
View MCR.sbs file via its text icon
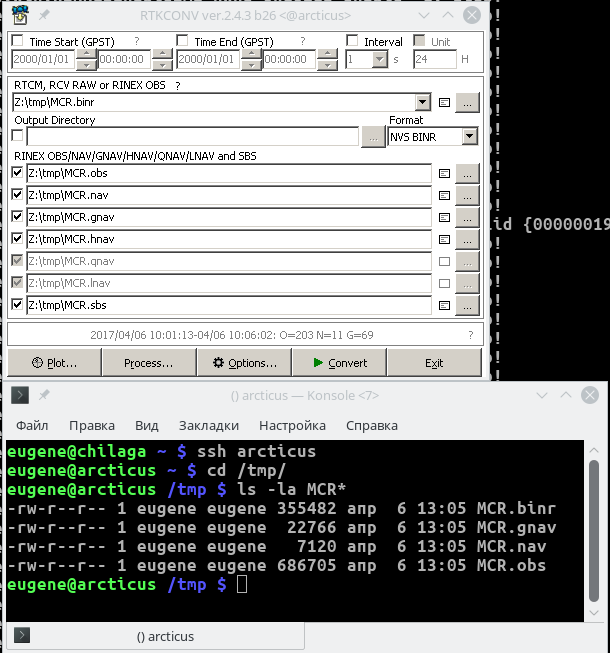click(x=445, y=305)
